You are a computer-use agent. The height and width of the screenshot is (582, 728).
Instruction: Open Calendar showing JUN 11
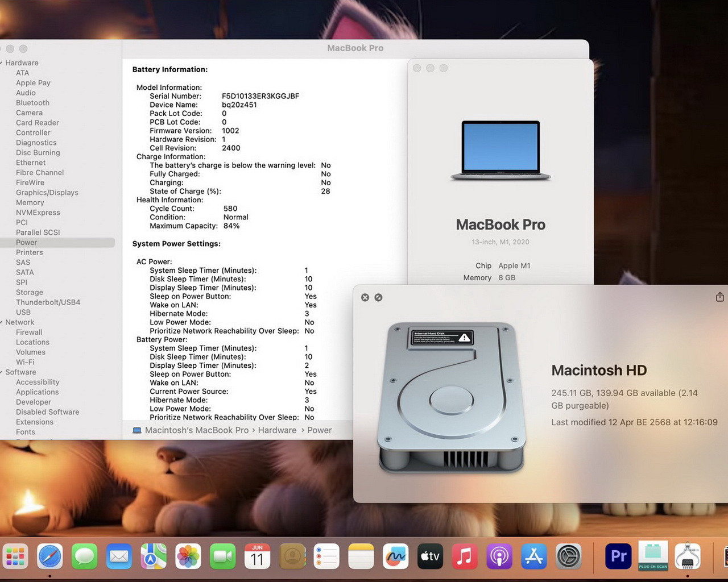click(x=257, y=556)
